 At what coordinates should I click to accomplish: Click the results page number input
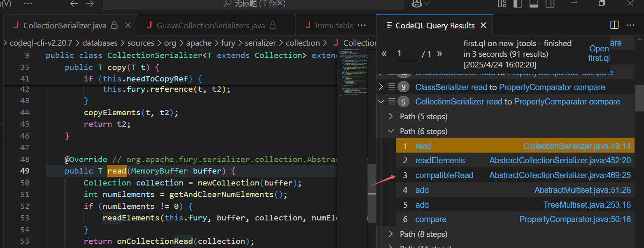407,54
